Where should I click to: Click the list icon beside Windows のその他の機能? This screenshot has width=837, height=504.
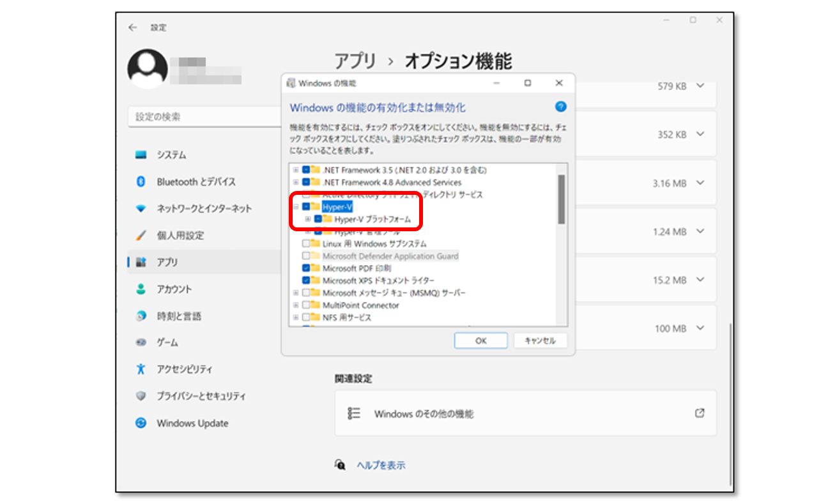click(x=354, y=414)
